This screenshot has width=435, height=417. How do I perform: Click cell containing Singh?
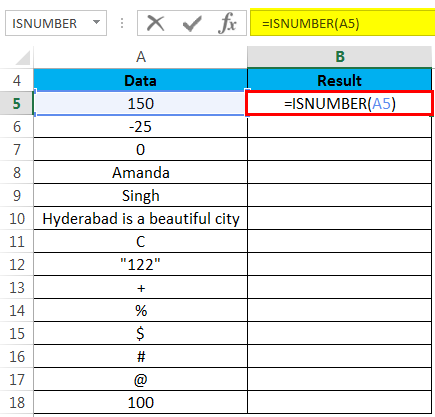point(141,195)
